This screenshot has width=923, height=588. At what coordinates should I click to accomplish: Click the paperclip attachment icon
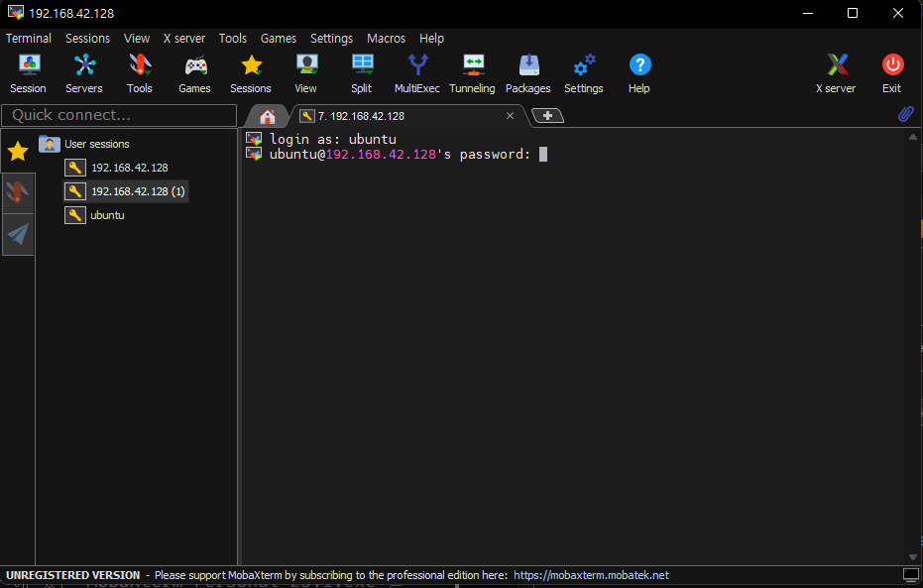905,114
